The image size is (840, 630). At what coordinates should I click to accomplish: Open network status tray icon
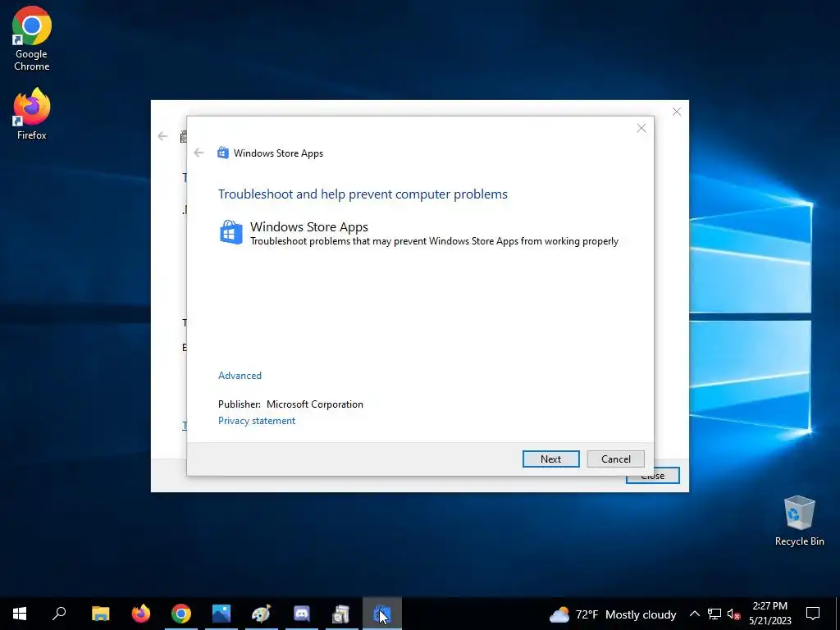714,614
